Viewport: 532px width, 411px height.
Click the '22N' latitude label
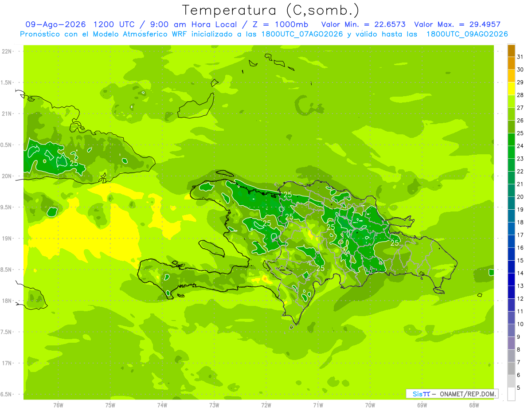click(8, 51)
